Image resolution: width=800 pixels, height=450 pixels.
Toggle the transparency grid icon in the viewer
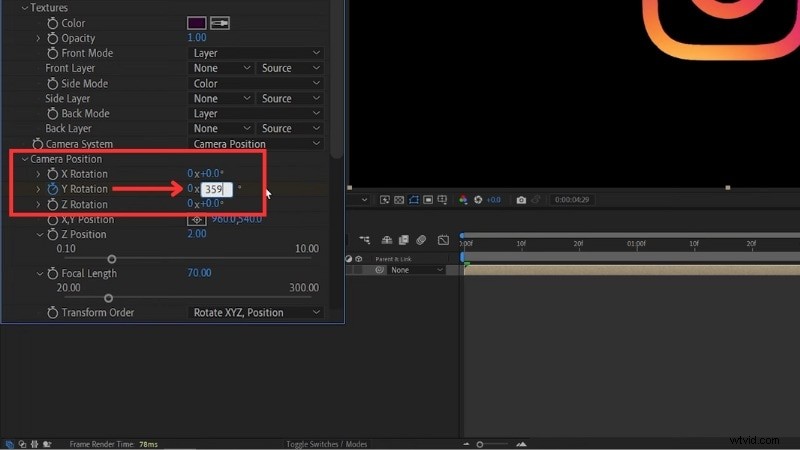coord(399,199)
